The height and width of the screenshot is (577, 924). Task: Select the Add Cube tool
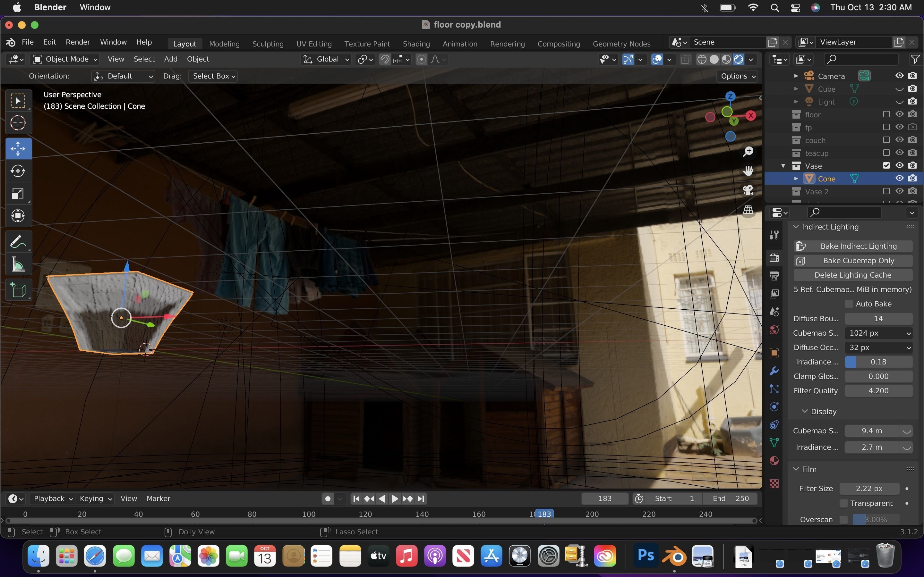tap(18, 290)
